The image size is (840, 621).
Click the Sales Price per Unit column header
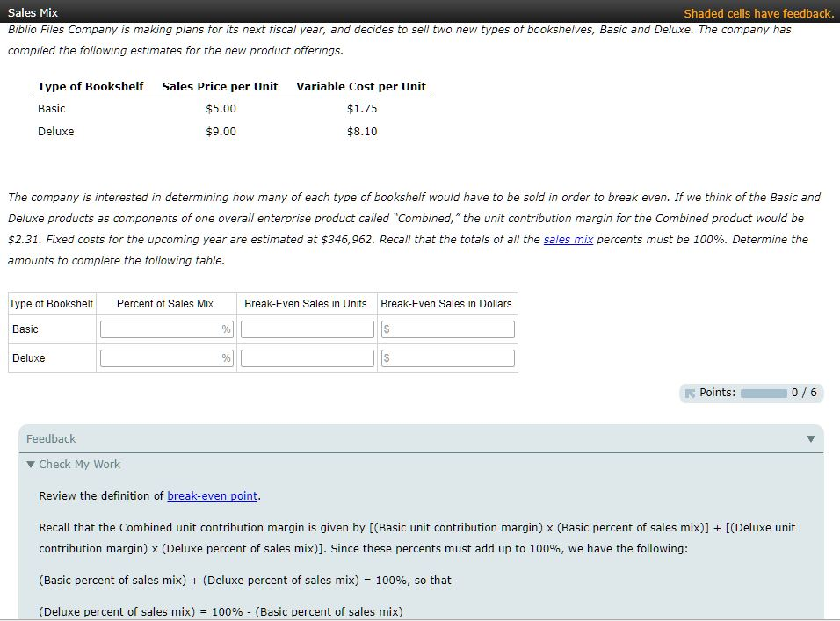pyautogui.click(x=220, y=87)
